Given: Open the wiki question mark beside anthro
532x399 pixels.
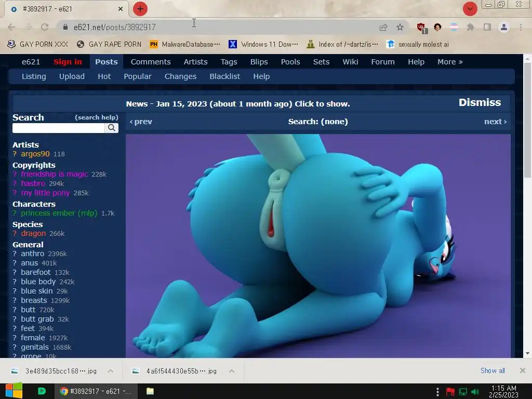Looking at the screenshot, I should pos(15,254).
